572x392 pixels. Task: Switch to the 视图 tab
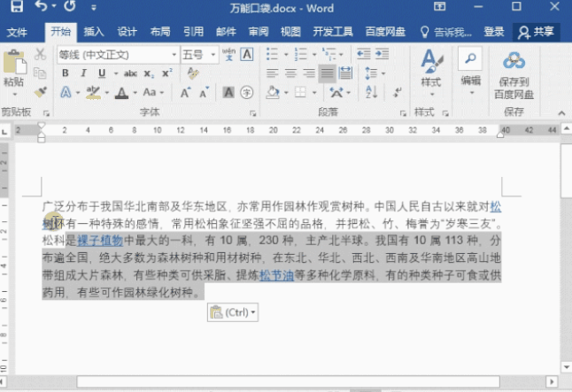point(290,32)
